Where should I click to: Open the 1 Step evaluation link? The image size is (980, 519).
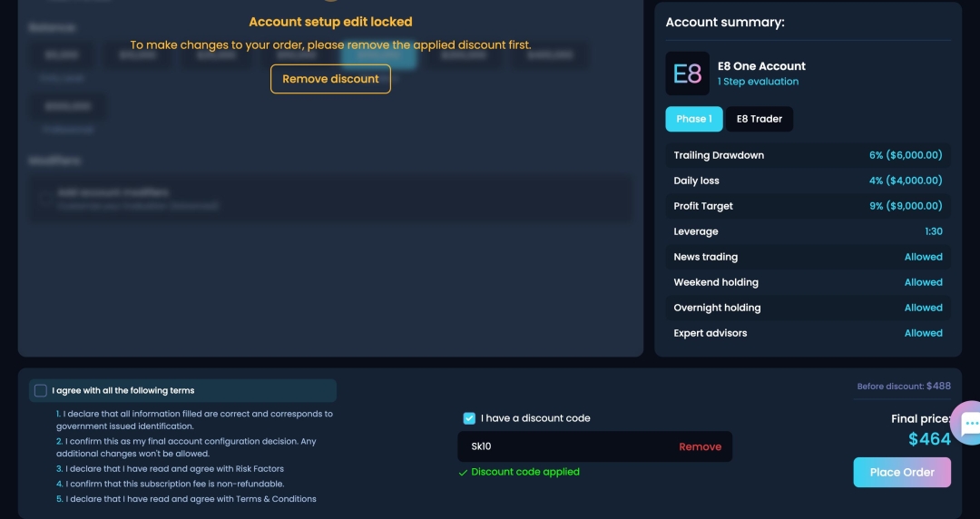(x=758, y=82)
